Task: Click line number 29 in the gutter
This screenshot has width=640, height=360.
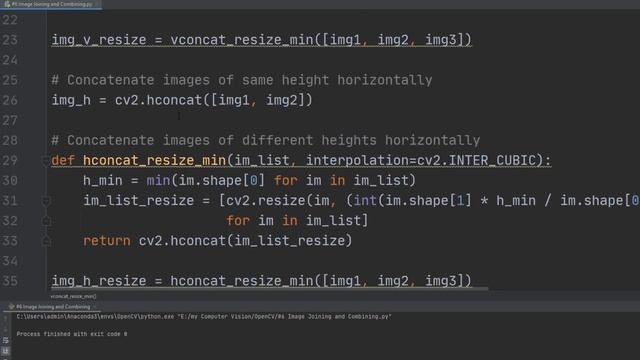Action: (10, 161)
